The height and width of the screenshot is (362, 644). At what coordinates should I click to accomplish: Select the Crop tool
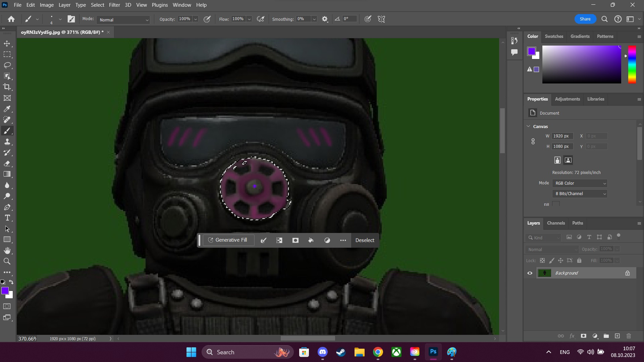pyautogui.click(x=7, y=87)
